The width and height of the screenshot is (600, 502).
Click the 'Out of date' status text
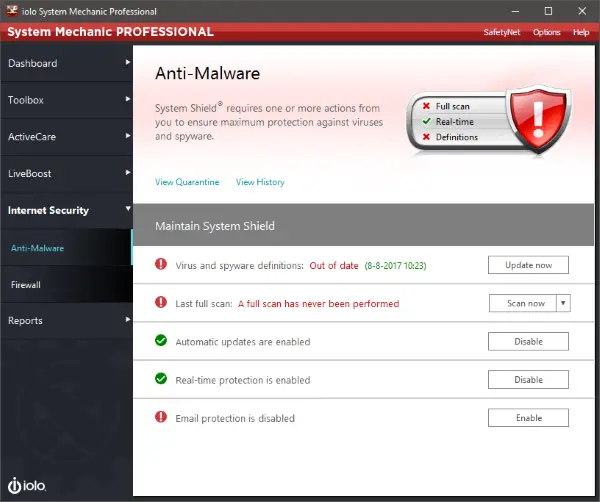(334, 265)
